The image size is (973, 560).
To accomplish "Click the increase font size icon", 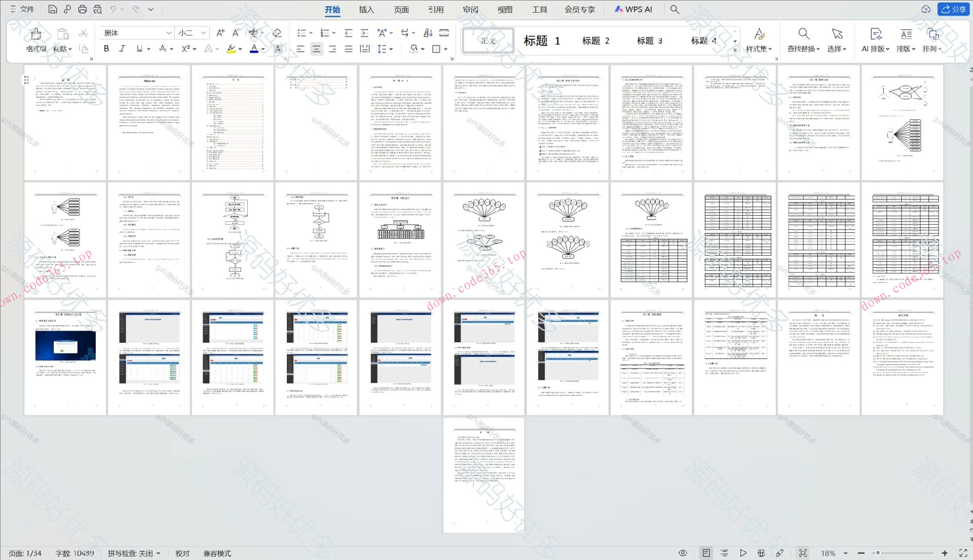I will pos(220,33).
